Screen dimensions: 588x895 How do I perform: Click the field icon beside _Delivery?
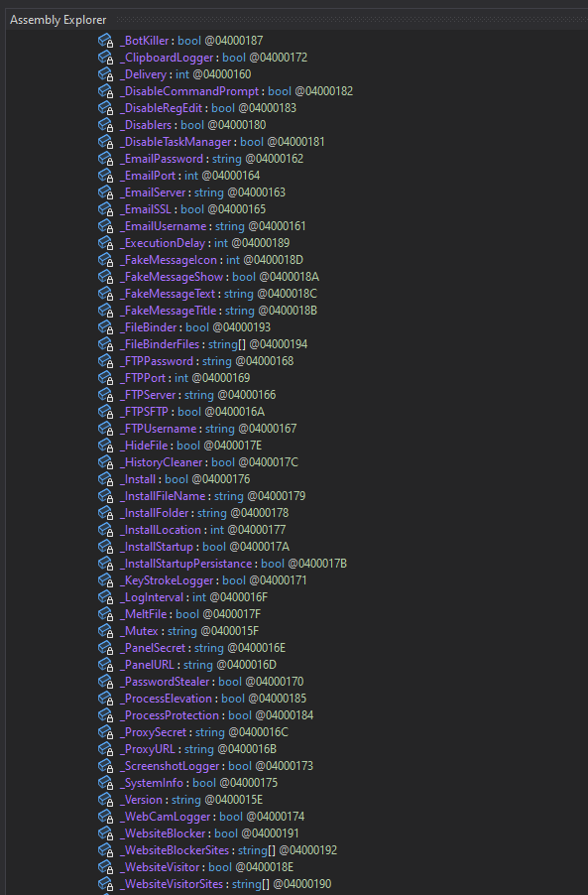pos(105,74)
